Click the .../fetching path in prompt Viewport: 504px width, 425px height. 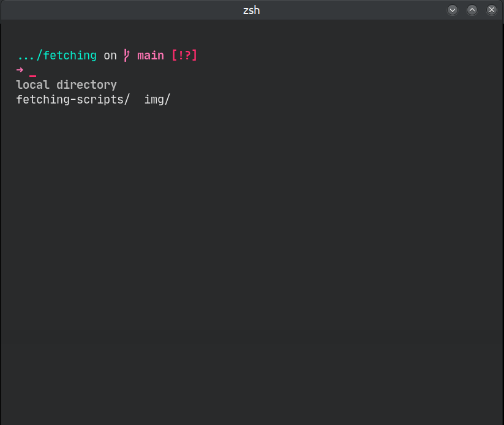click(56, 56)
